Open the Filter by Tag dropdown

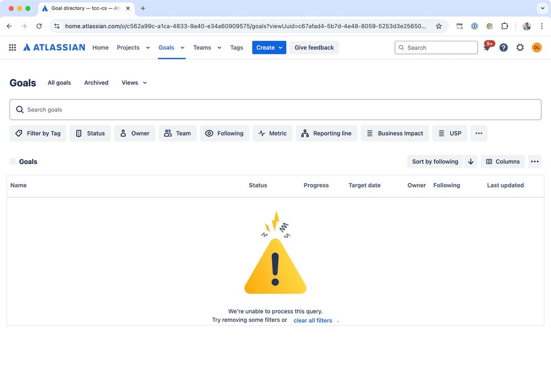click(38, 133)
